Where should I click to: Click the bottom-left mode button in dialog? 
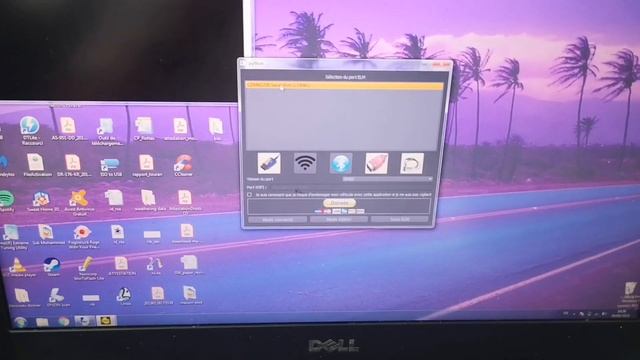278,220
